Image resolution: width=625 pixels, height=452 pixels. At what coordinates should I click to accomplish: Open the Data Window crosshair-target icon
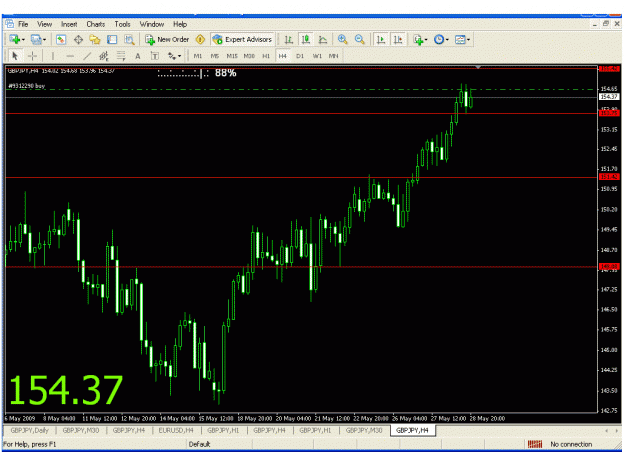78,39
